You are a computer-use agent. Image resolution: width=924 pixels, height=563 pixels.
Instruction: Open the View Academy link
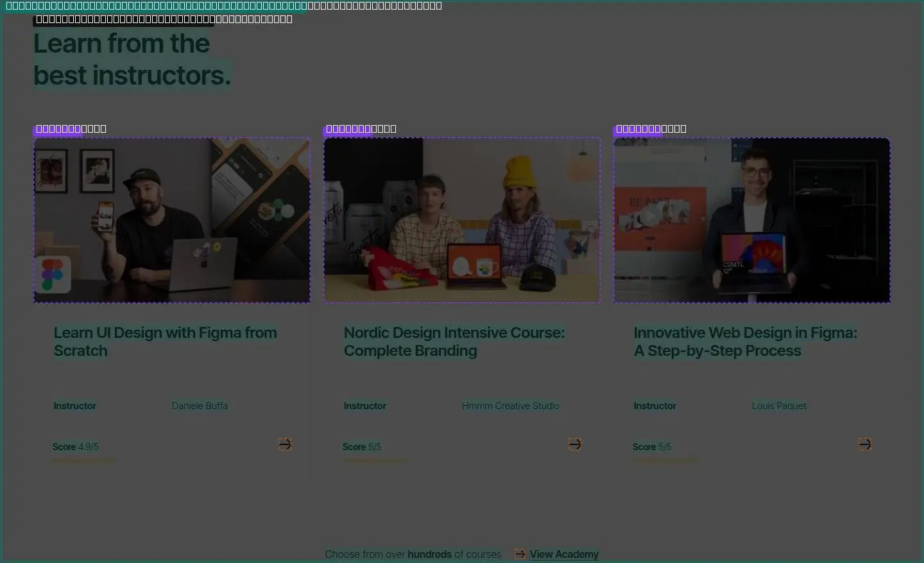click(x=564, y=554)
